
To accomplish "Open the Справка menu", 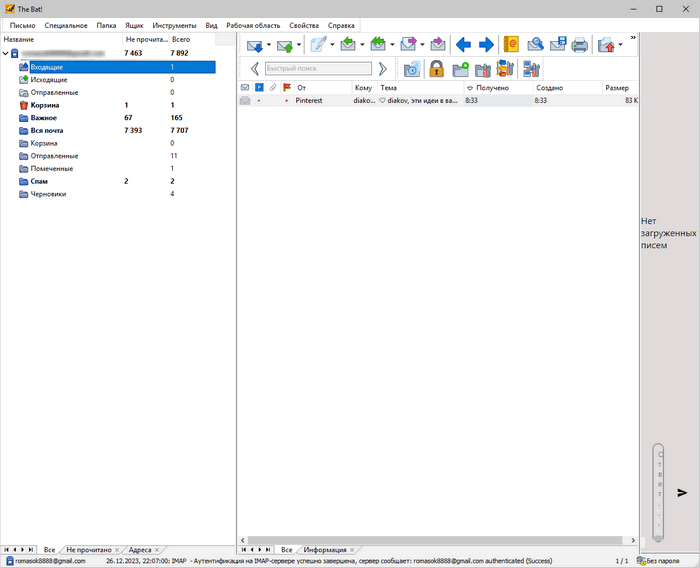I will pyautogui.click(x=341, y=25).
